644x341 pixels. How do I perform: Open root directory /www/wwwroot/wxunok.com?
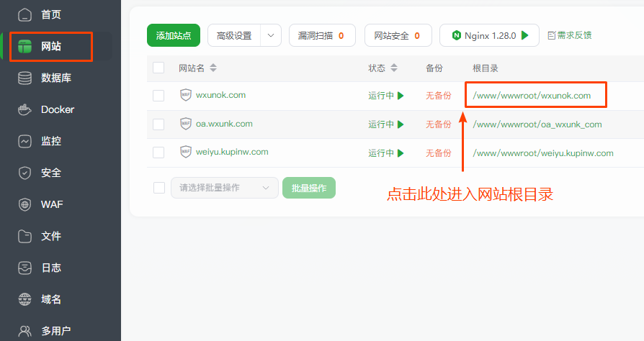532,96
